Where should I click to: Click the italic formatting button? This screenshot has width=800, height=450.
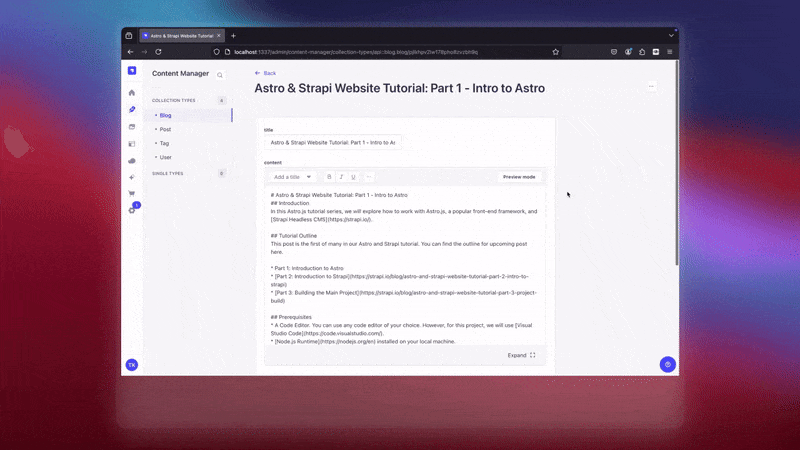pos(341,177)
